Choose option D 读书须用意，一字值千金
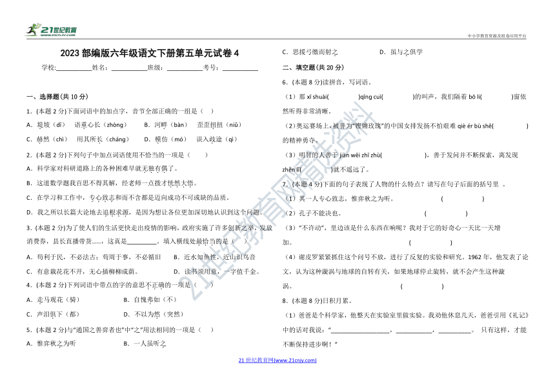Viewport: 555px width, 392px height. (x=217, y=272)
